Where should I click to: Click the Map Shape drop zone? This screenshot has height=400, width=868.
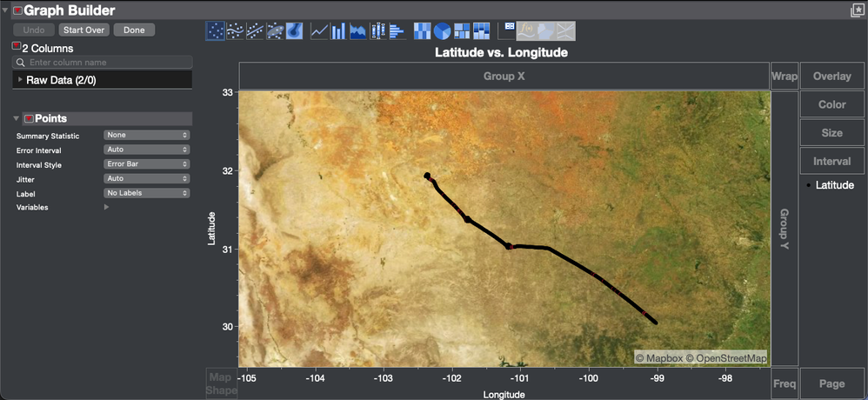222,383
